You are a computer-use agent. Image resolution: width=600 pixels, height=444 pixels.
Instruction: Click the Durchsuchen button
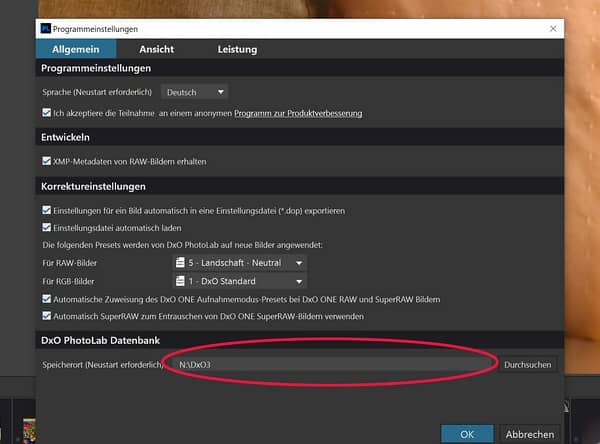click(528, 365)
